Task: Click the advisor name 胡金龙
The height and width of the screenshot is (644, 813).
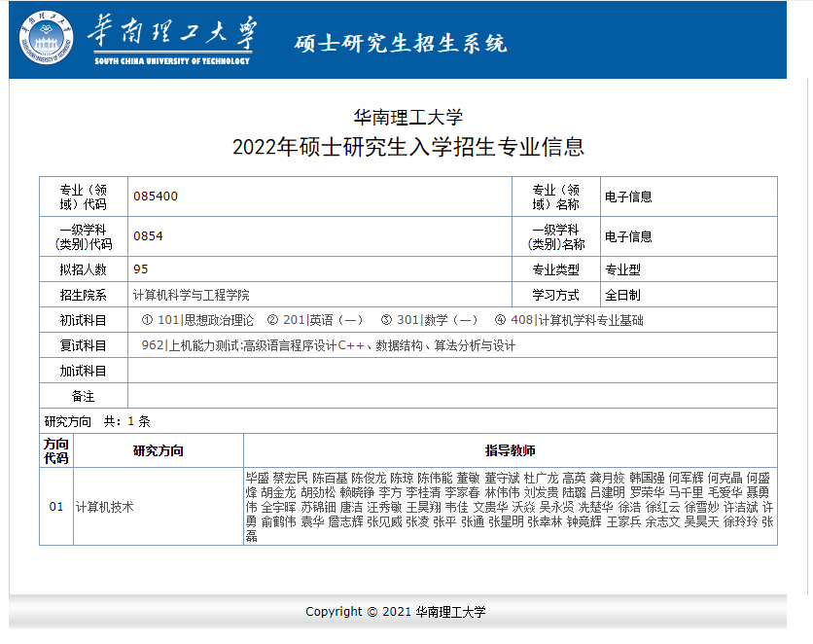Action: click(278, 492)
